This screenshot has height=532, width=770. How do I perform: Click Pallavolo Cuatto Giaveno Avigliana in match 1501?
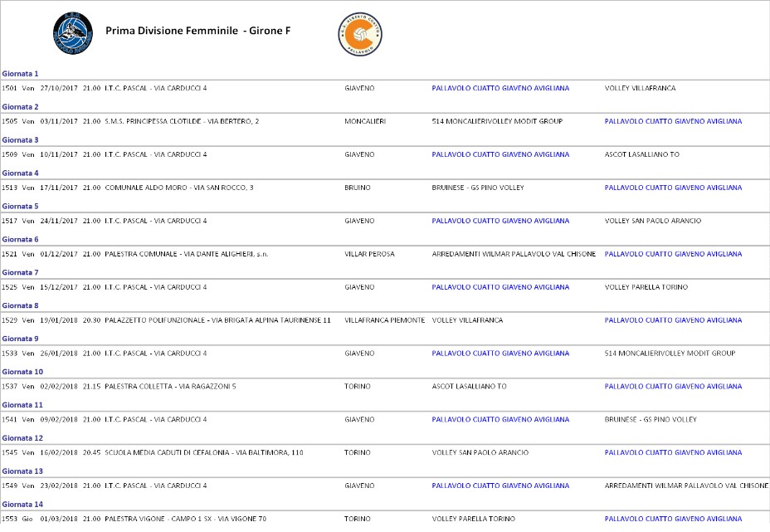click(500, 88)
